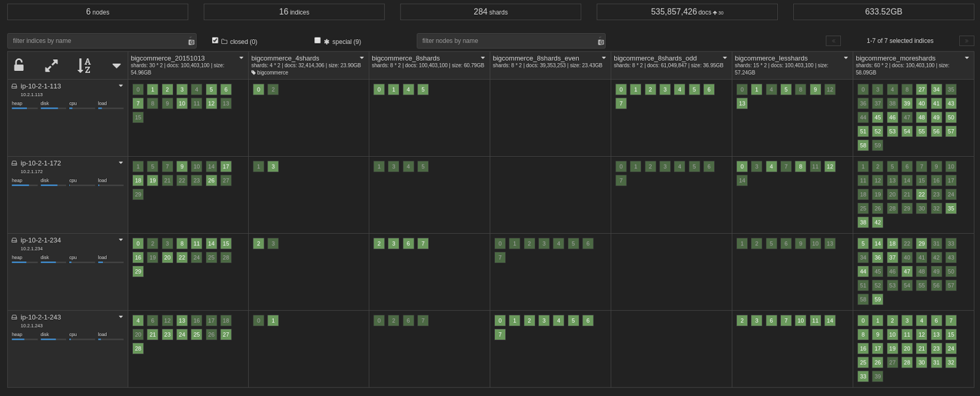Click the 633.52GB size summary box

pyautogui.click(x=884, y=12)
